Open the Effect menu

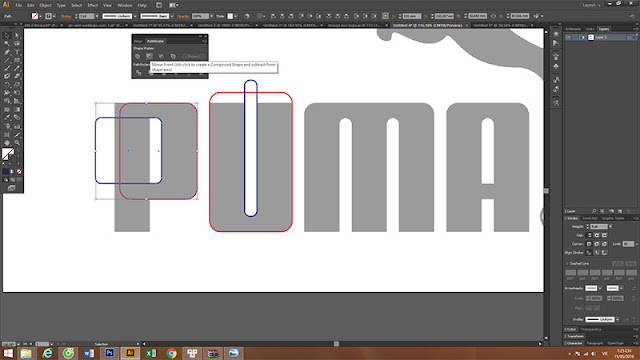click(x=93, y=5)
